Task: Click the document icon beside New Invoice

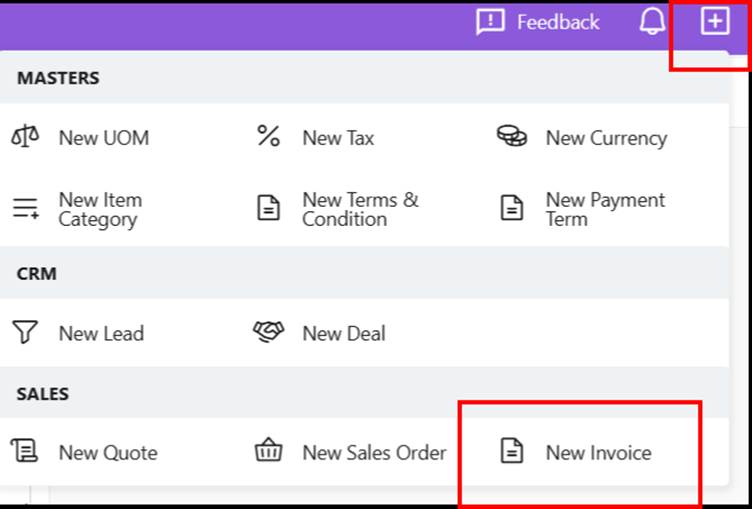Action: click(512, 452)
